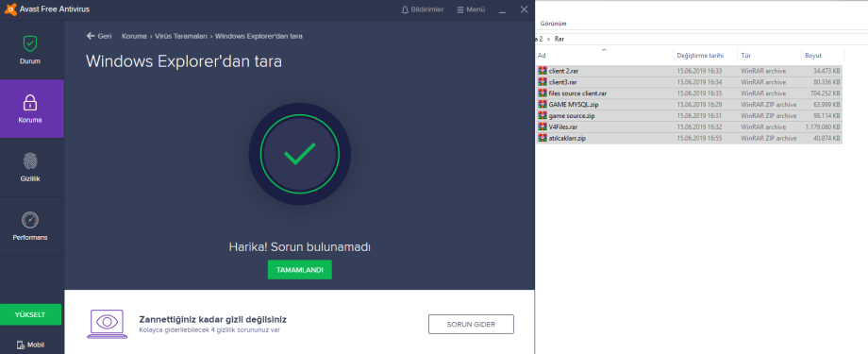Select the file name atılcaklarr.zip
Screen dimensions: 868x354
coord(567,138)
